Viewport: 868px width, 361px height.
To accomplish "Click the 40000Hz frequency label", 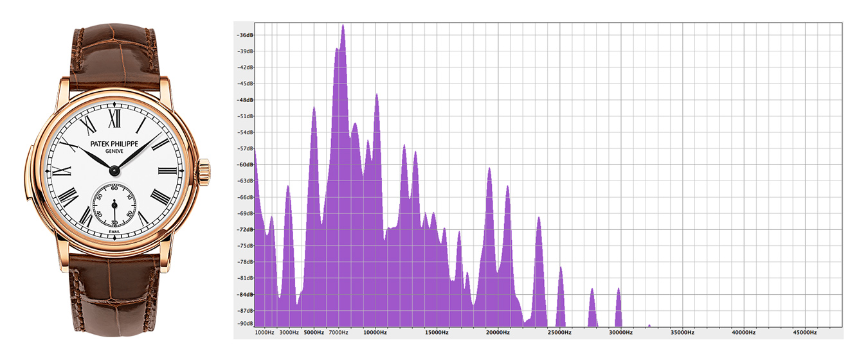I will pyautogui.click(x=744, y=333).
